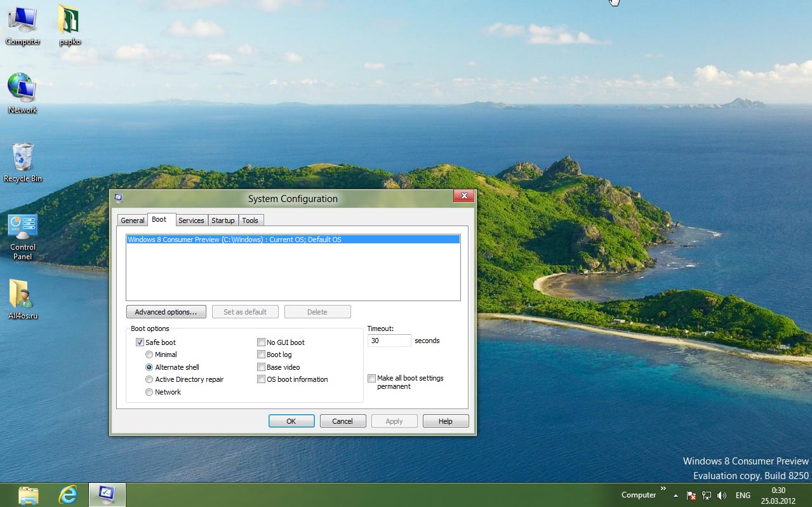812x507 pixels.
Task: Enable the No GUI boot checkbox
Action: click(x=261, y=342)
